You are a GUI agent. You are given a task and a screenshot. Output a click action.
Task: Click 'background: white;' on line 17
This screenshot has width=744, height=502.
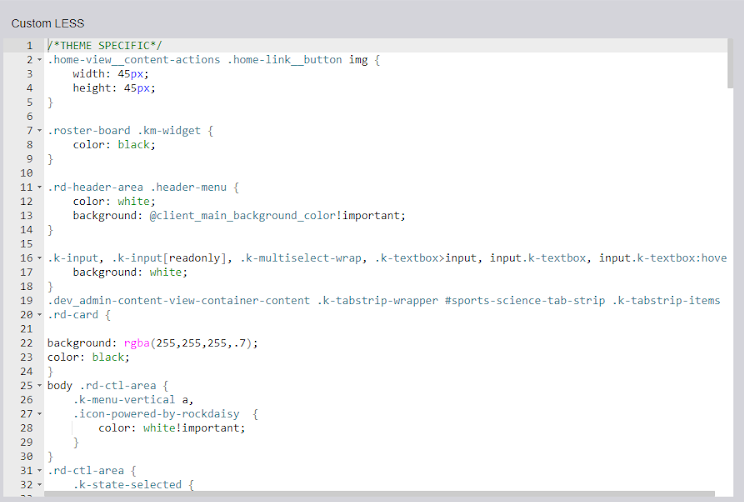pyautogui.click(x=130, y=272)
